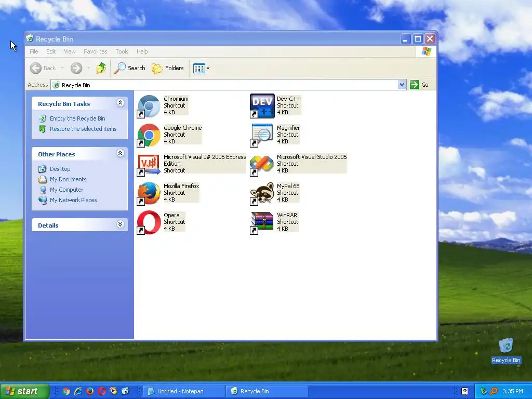Launch Chrome from Quick Launch
532x399 pixels.
[x=66, y=391]
